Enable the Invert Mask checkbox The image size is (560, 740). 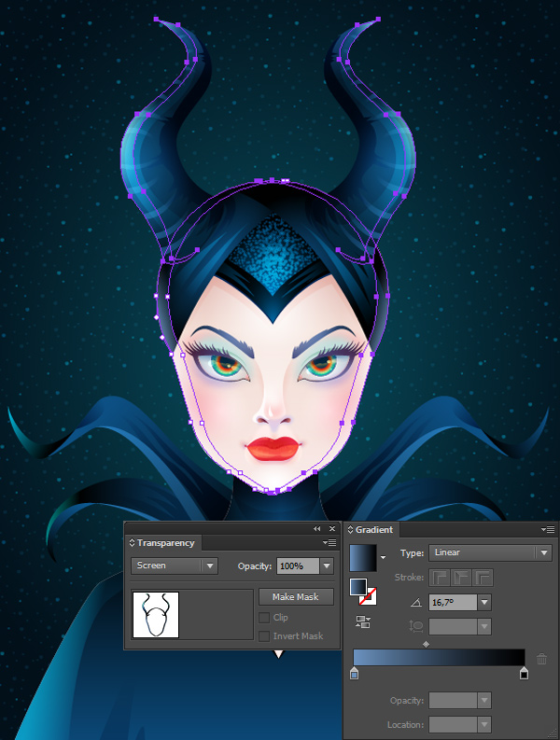(x=264, y=635)
